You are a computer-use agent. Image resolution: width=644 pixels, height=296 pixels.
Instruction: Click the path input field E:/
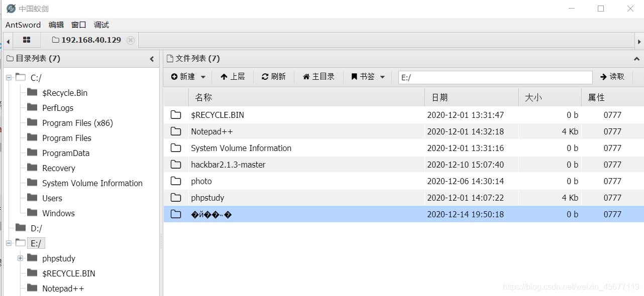495,77
